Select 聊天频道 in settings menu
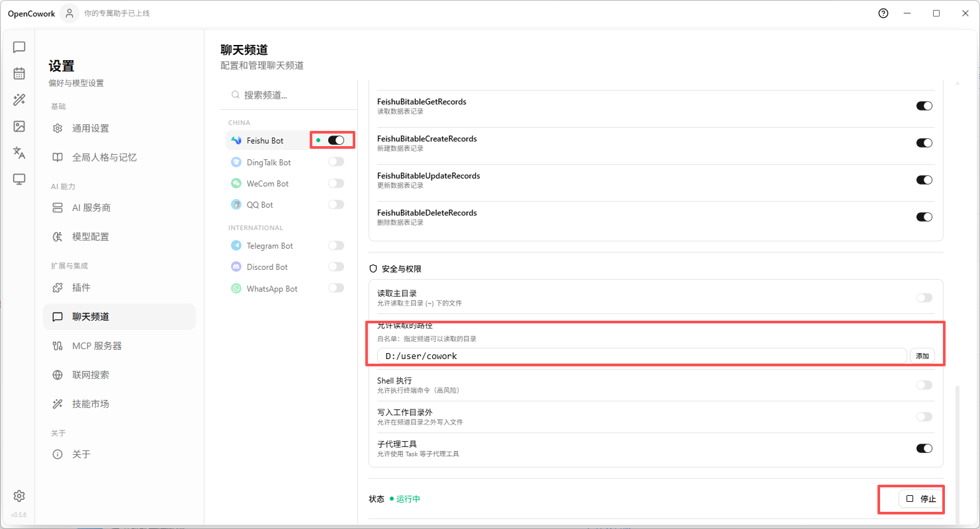This screenshot has height=529, width=980. [119, 317]
